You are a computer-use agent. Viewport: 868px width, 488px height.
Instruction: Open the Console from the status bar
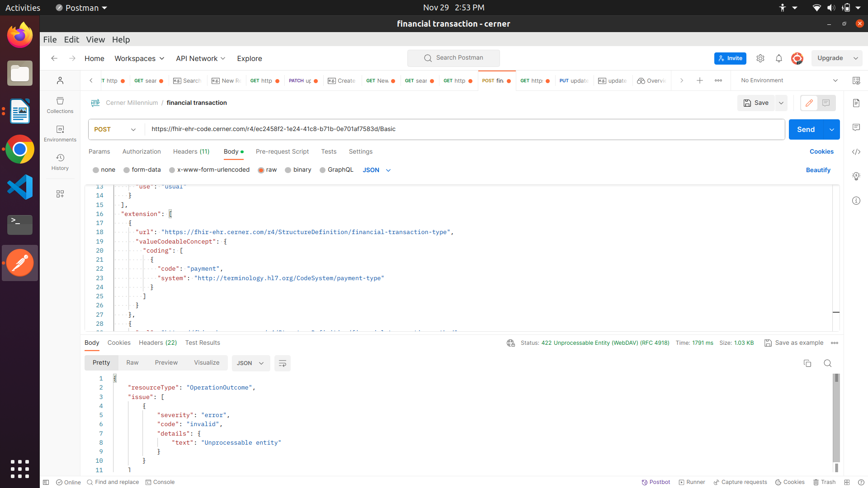pyautogui.click(x=160, y=482)
